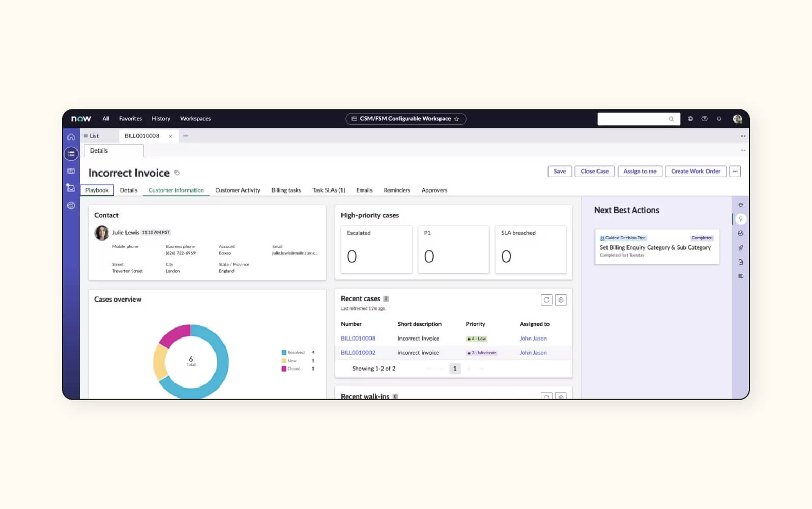Open the Approvers tab
The width and height of the screenshot is (812, 509).
(x=434, y=190)
